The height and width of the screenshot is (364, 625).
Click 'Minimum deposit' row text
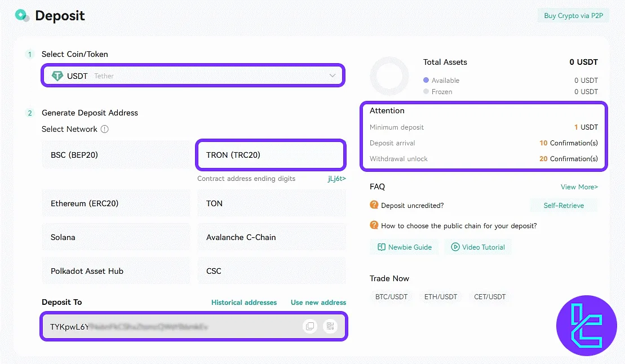coord(397,127)
